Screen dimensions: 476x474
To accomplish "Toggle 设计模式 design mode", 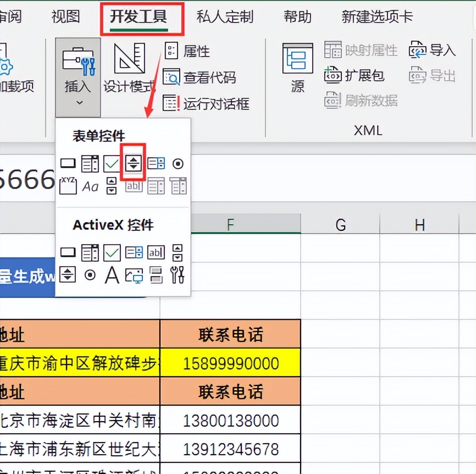I will click(130, 68).
